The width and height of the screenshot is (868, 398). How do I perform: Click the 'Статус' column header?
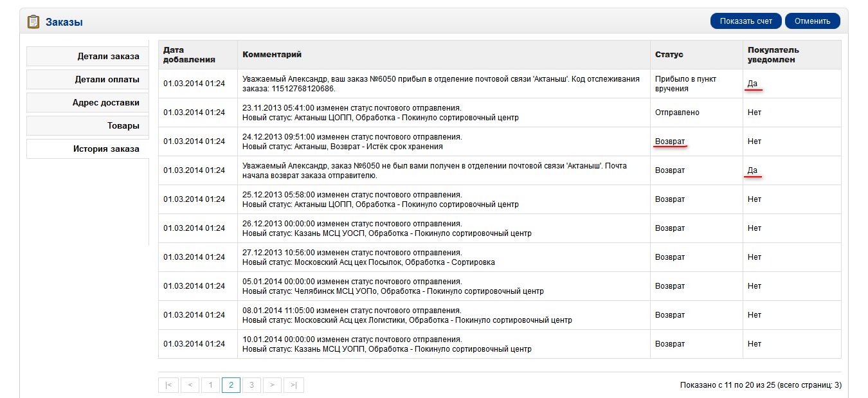669,55
